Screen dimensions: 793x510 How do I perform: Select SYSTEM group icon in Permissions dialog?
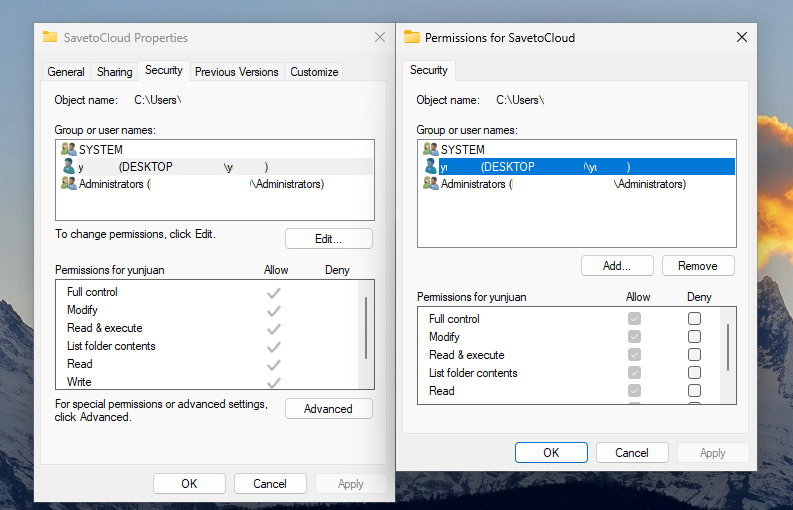(x=430, y=149)
